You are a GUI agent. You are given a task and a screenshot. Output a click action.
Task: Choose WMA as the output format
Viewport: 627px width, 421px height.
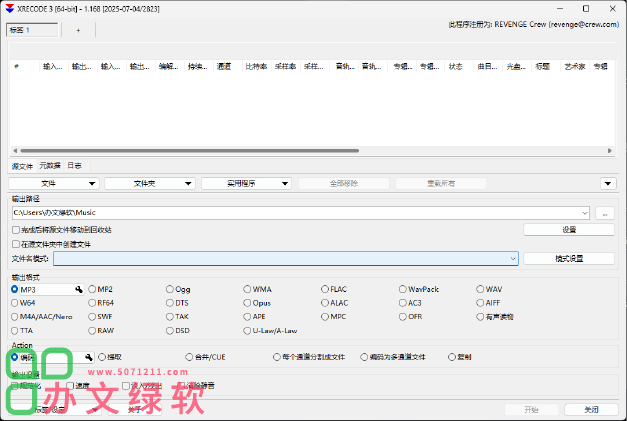tap(258, 289)
